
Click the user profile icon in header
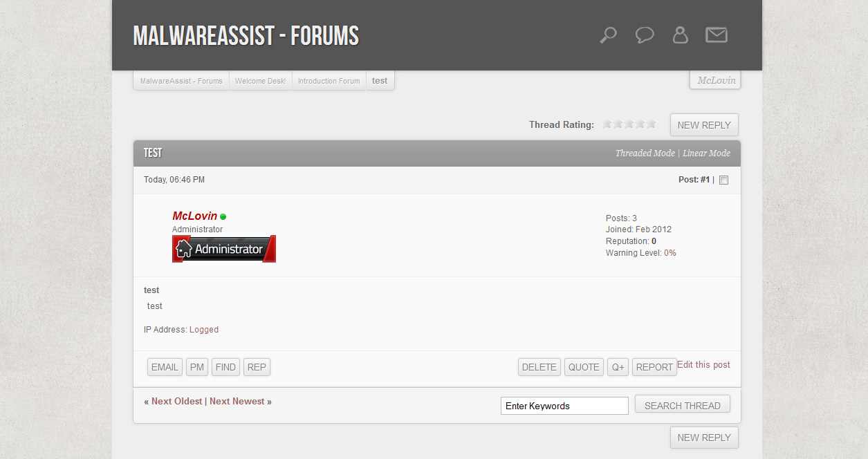point(681,35)
